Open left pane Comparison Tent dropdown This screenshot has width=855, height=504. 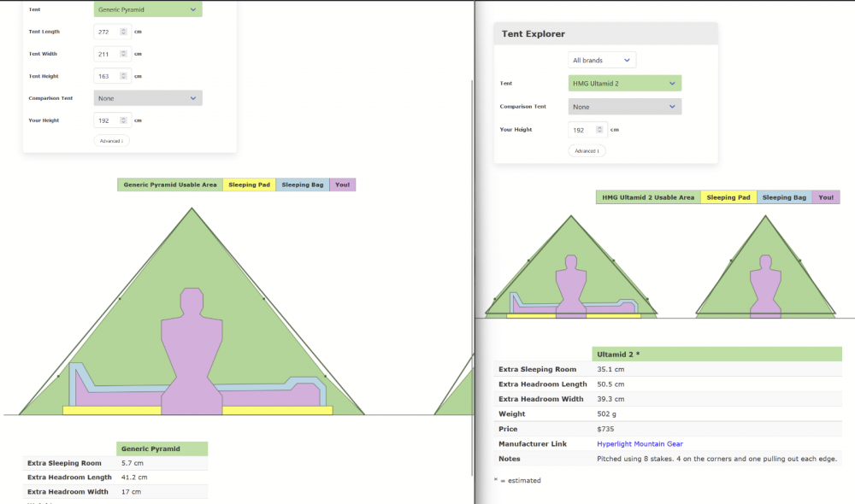click(147, 98)
